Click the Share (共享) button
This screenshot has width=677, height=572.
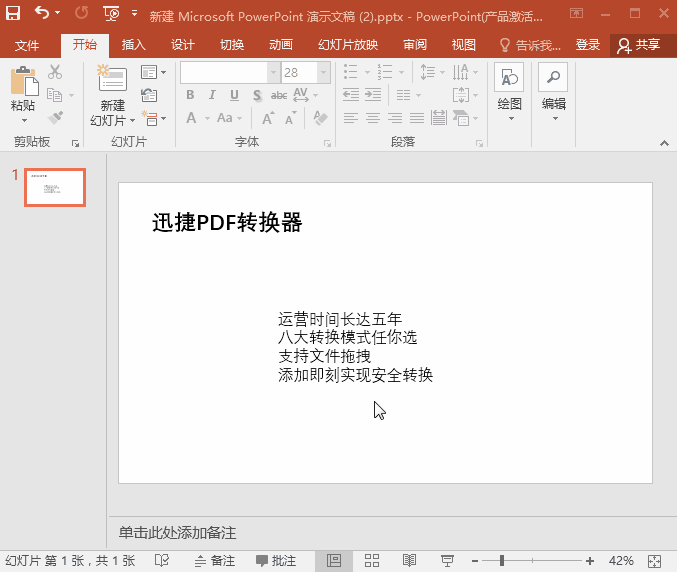[x=640, y=45]
